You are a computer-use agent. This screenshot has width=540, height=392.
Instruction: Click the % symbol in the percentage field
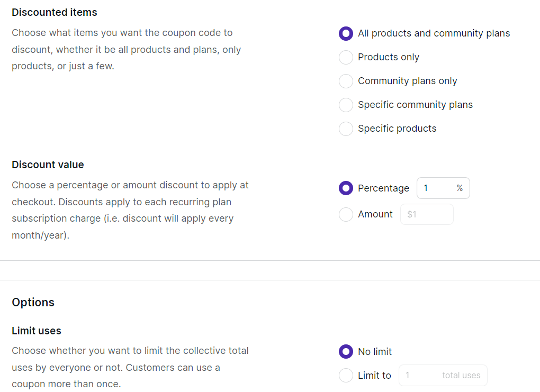coord(460,188)
